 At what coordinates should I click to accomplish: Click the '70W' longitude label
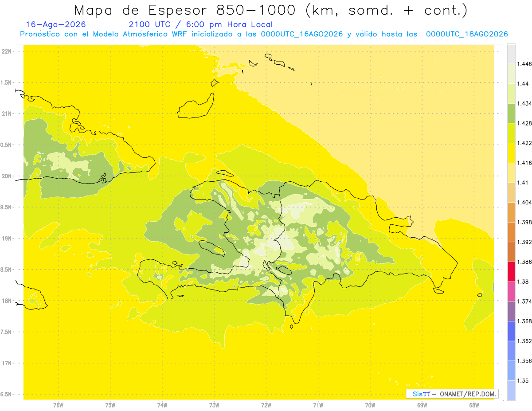[x=370, y=405]
